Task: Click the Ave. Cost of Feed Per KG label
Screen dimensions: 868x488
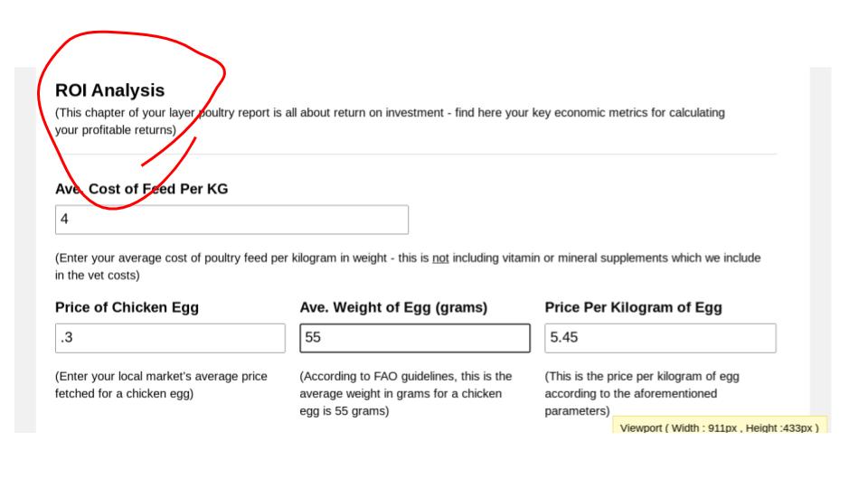Action: point(141,189)
